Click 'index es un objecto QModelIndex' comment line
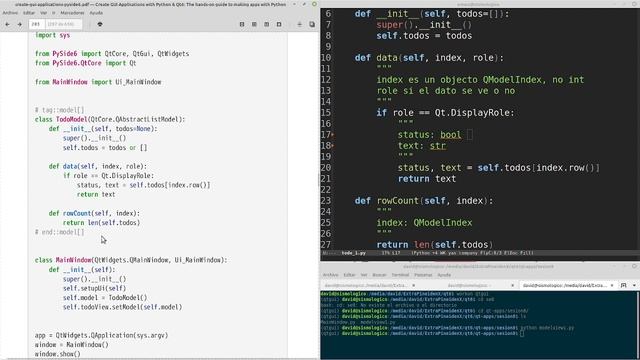 point(480,80)
